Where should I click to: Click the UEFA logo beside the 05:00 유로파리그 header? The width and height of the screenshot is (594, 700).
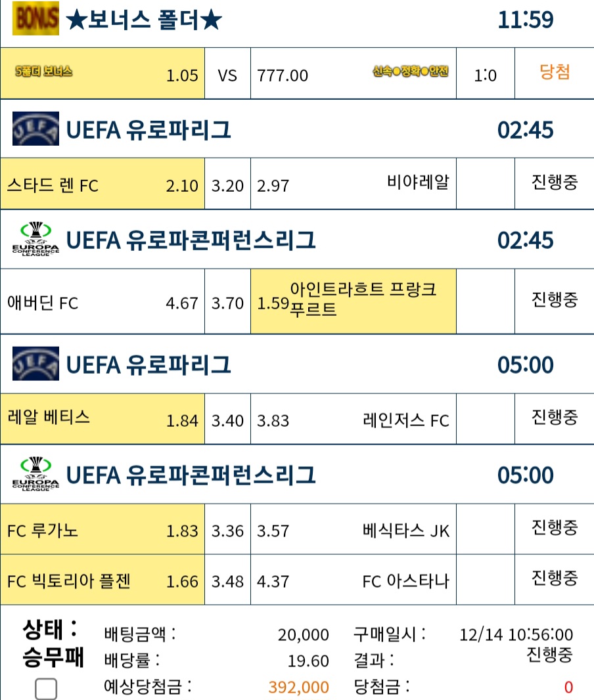[x=35, y=363]
